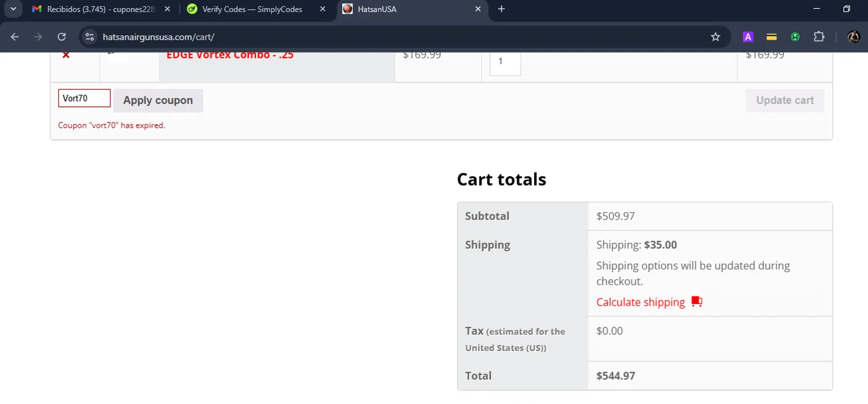The height and width of the screenshot is (404, 868).
Task: Switch to the Gmail Recibidos tab
Action: (x=101, y=9)
